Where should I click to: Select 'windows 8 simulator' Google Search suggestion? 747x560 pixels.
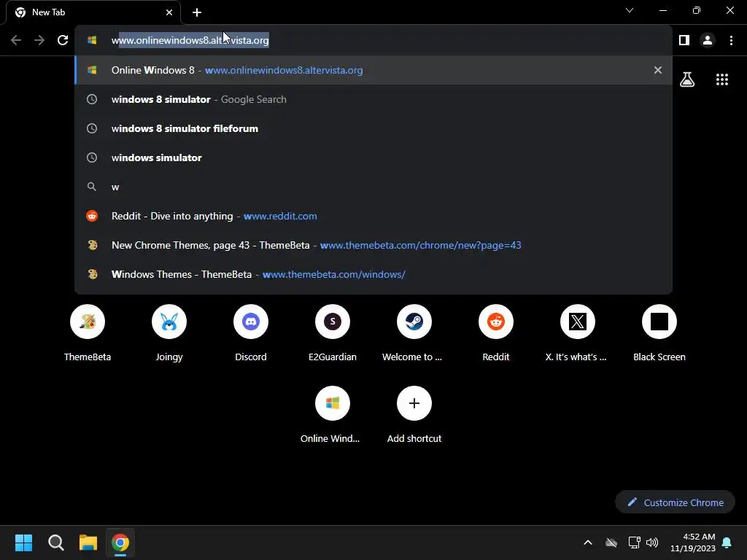373,99
